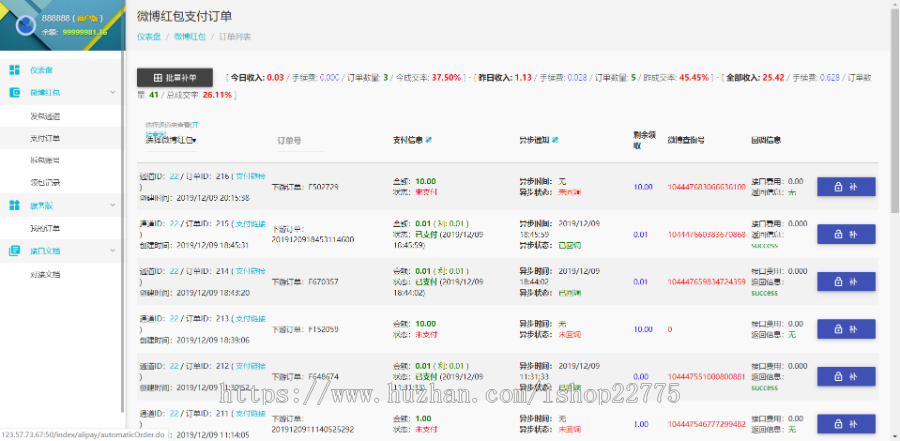
Task: Click the 仪表盘 breadcrumb link
Action: tap(149, 37)
